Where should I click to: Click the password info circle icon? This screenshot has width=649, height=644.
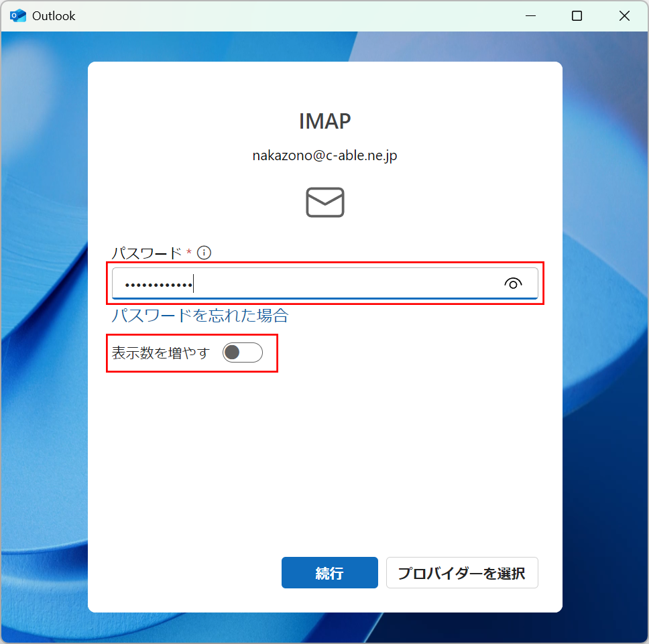(204, 253)
